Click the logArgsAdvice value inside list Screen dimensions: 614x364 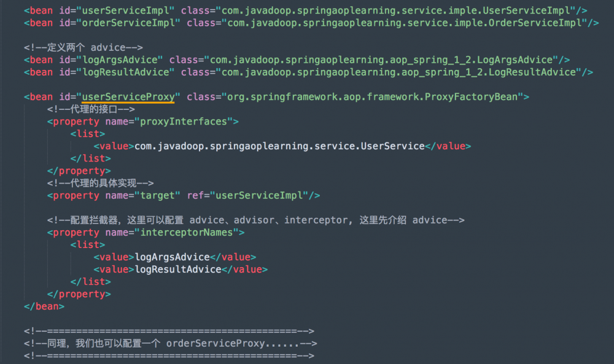tap(173, 257)
